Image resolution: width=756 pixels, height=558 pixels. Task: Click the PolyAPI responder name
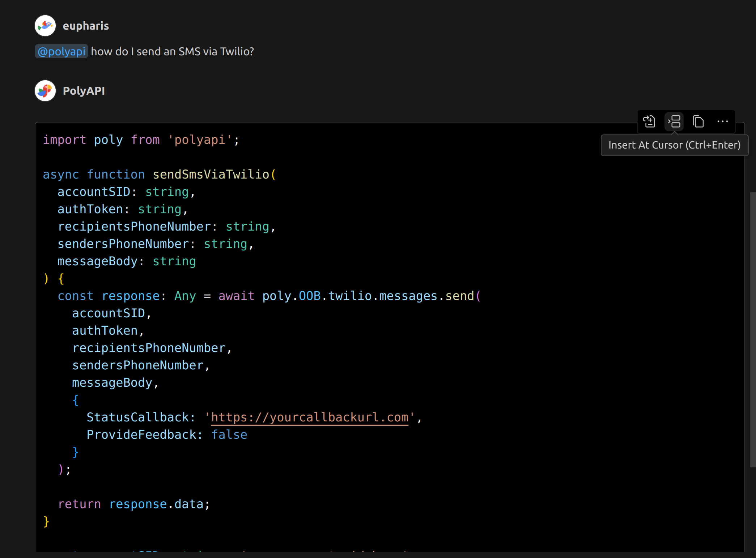pos(84,91)
